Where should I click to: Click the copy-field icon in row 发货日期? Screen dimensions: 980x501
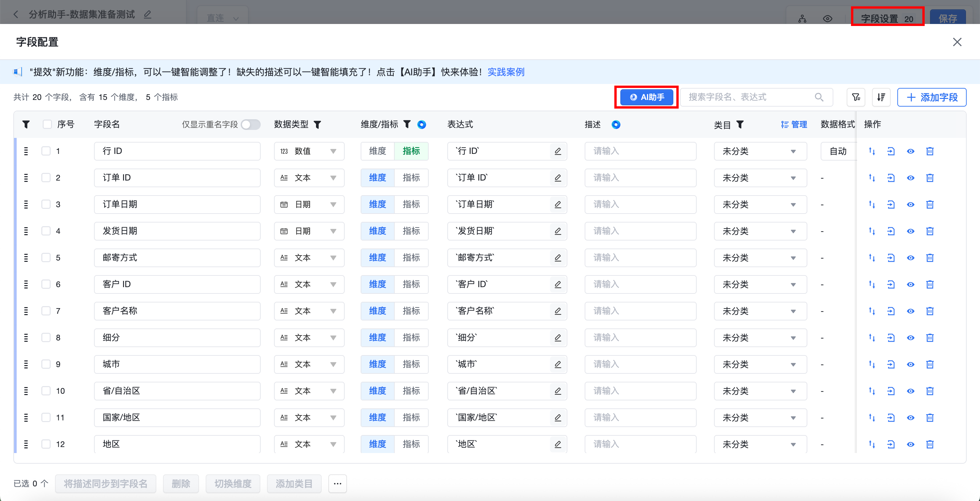pyautogui.click(x=891, y=231)
